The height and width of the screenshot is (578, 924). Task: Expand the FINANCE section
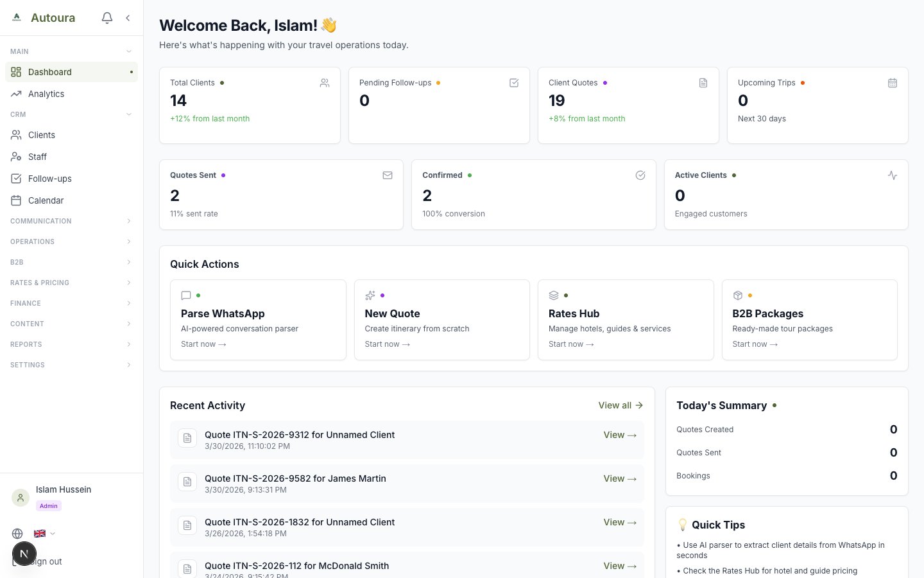(71, 303)
